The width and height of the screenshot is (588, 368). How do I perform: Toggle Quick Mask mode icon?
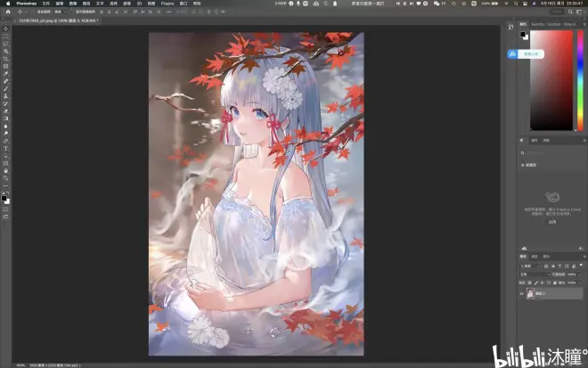click(5, 209)
